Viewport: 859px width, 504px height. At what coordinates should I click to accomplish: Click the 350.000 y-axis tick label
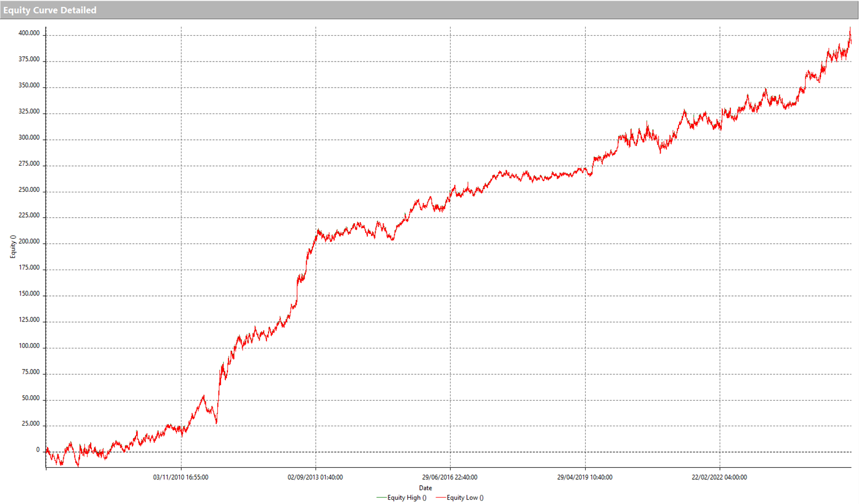(29, 85)
